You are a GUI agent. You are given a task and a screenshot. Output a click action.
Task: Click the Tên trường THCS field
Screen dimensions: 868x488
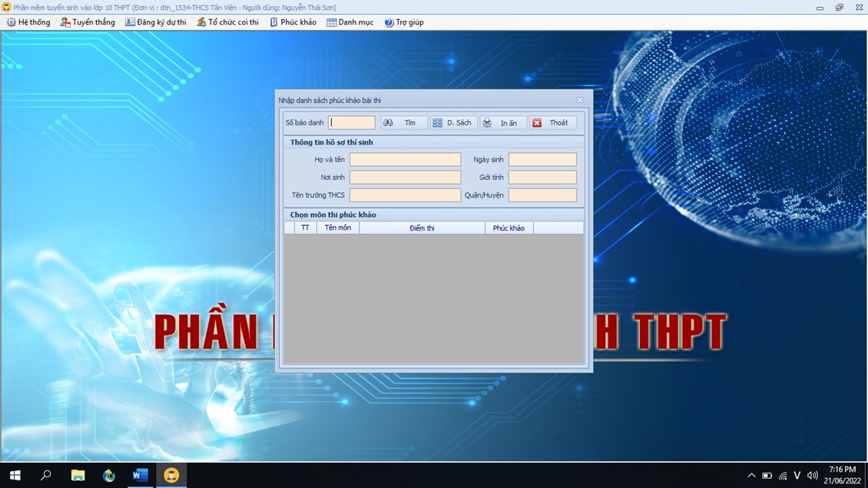(x=405, y=195)
